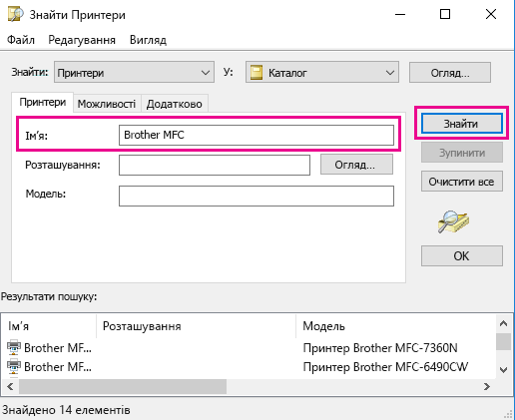Click the Find Printers title bar icon
The height and width of the screenshot is (420, 515).
[16, 15]
